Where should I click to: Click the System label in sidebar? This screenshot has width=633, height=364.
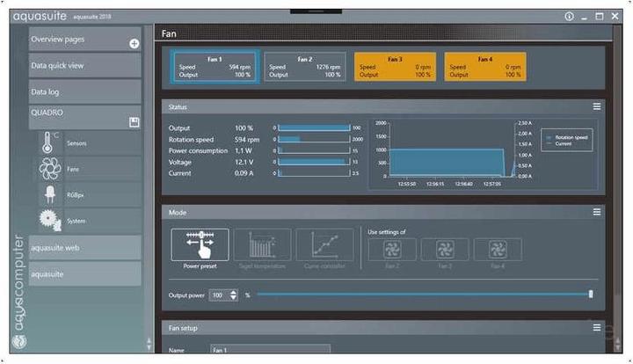[76, 222]
